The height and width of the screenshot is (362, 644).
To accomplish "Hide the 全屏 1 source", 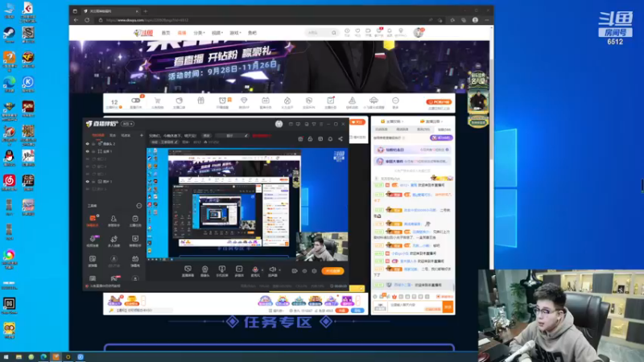I will coord(87,151).
